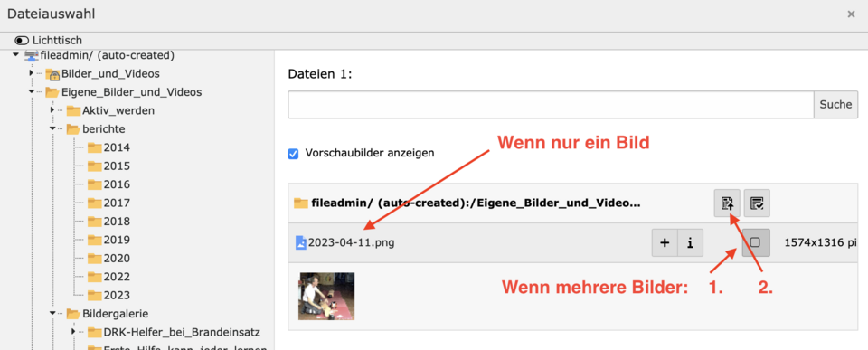Click the import selection icon button
Screen dimensions: 868x350
click(727, 203)
